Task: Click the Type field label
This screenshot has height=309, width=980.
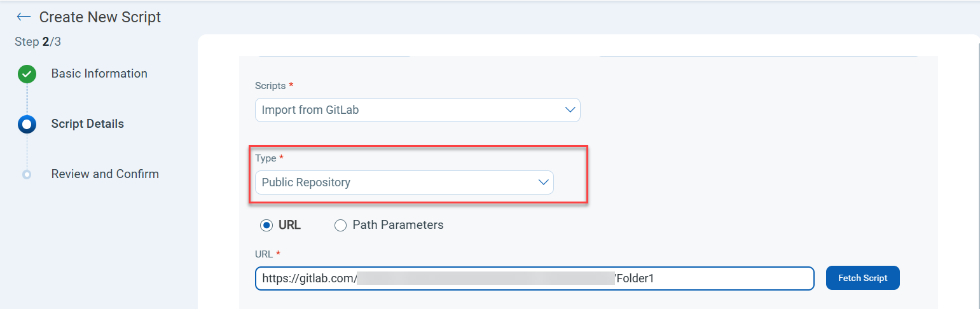Action: pos(265,158)
